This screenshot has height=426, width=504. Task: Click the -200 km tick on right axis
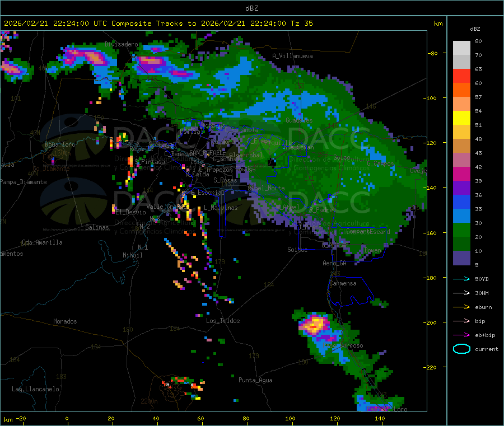click(x=432, y=322)
